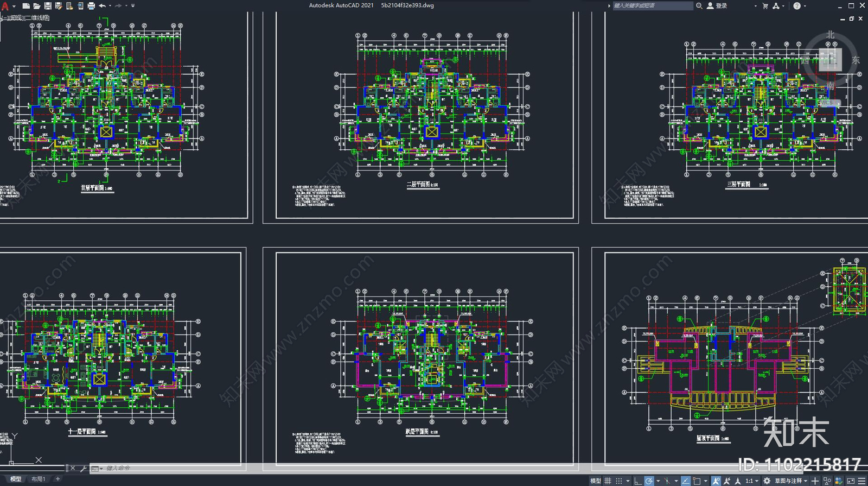Click 东 (East) on the ViewCube compass
This screenshot has width=868, height=486.
[x=856, y=60]
